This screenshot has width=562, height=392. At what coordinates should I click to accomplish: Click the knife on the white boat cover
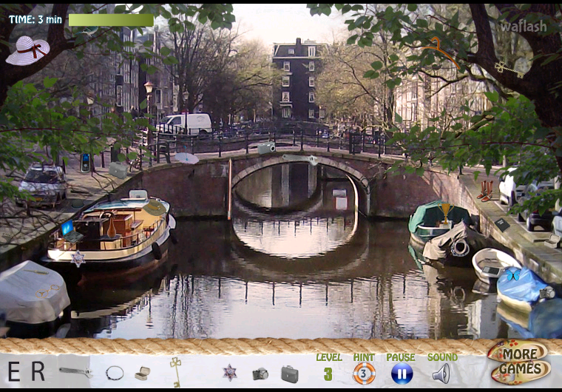(x=36, y=272)
